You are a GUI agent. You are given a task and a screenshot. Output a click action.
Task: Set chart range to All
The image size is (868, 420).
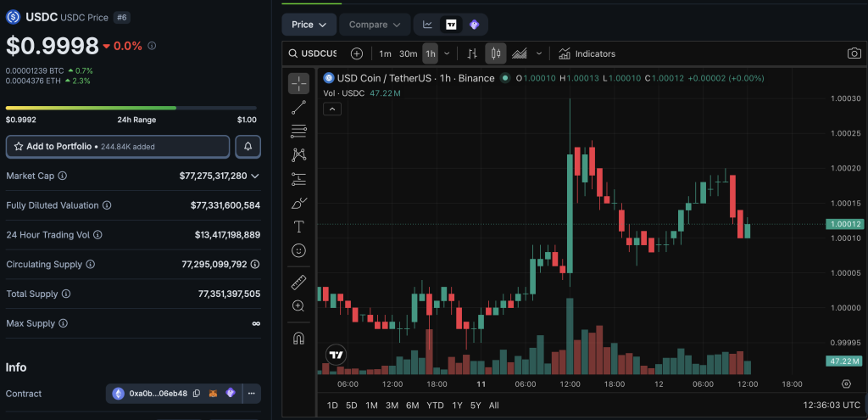(494, 405)
